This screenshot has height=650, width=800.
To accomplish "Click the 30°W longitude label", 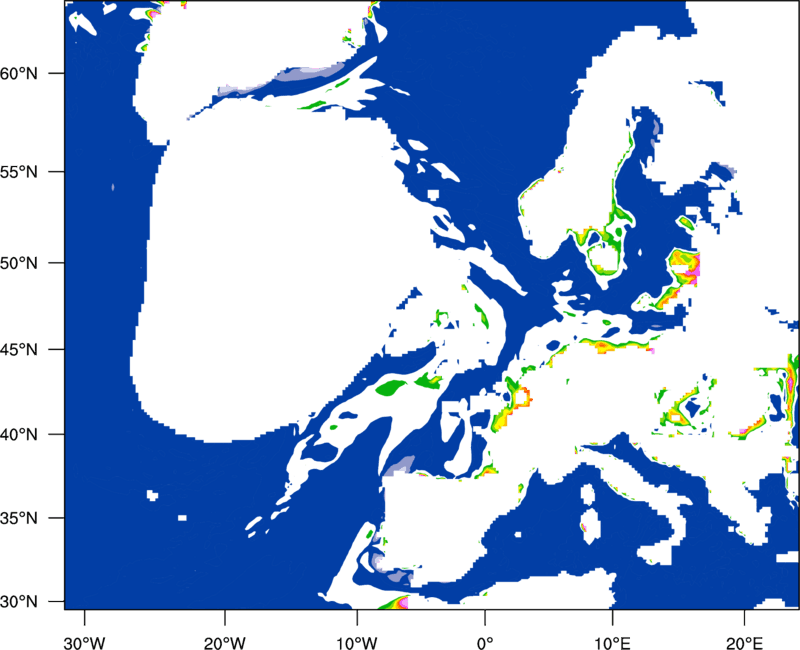I will pyautogui.click(x=84, y=643).
